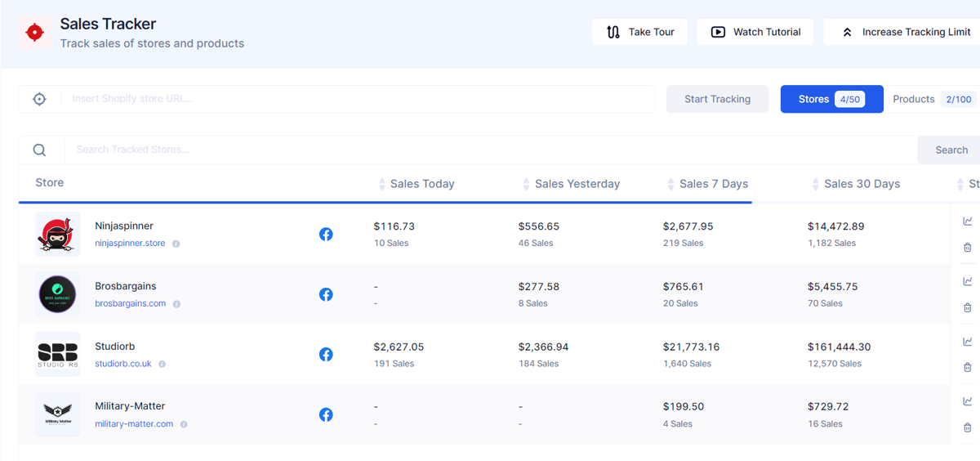Click the Military-Matter store logo thumbnail
The height and width of the screenshot is (461, 980).
(58, 414)
